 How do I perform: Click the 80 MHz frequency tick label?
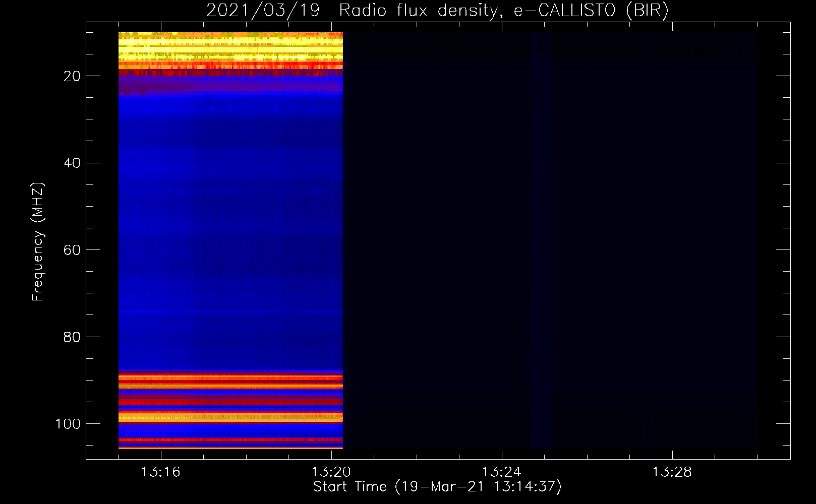coord(72,337)
